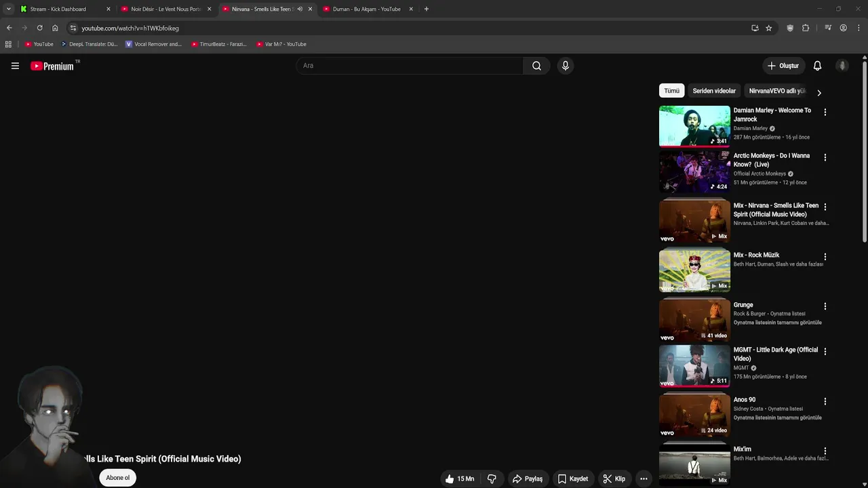This screenshot has width=868, height=488.
Task: Open Chrome three-dot menu
Action: pyautogui.click(x=859, y=28)
